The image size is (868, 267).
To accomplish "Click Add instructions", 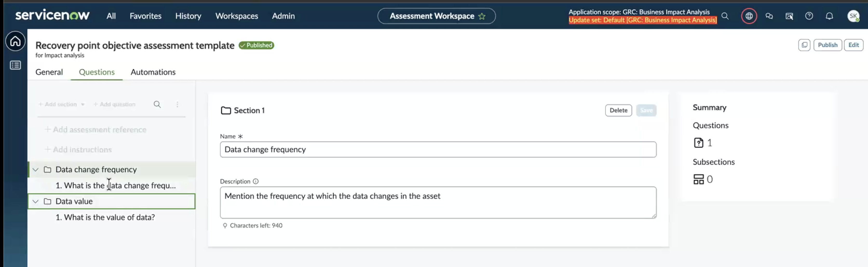I will (x=78, y=150).
